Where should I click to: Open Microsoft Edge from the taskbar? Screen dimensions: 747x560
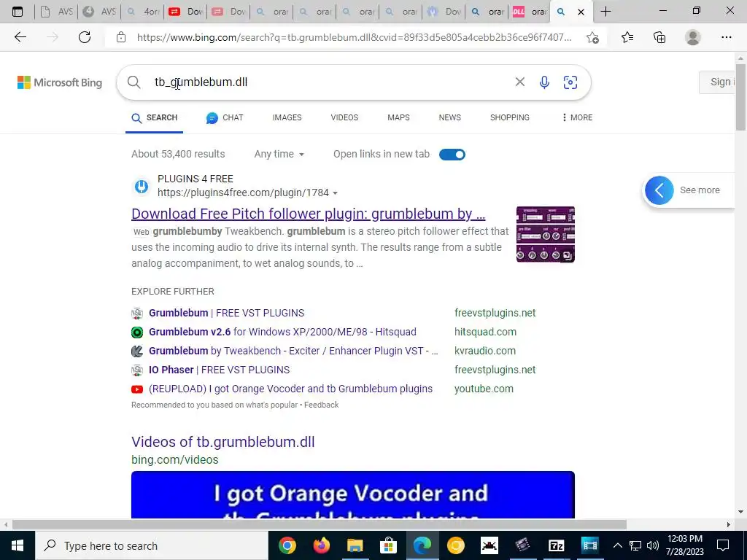click(x=422, y=545)
